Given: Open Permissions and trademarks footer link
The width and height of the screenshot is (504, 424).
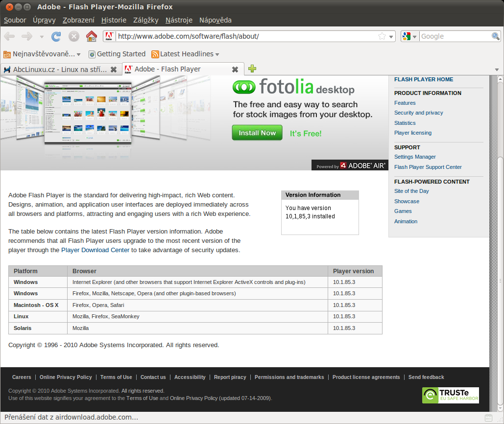Looking at the screenshot, I should [x=289, y=377].
